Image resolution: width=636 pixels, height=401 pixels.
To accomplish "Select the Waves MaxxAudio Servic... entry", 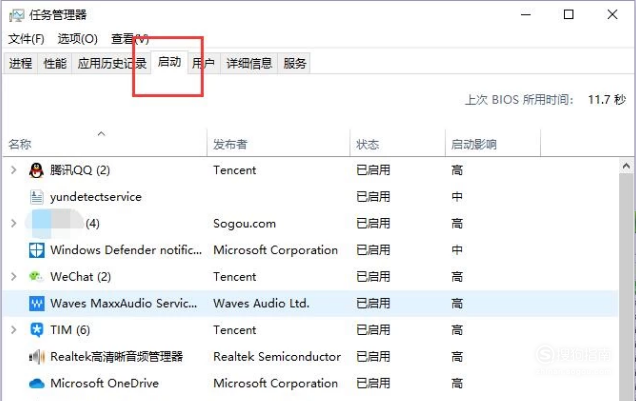I will 124,303.
